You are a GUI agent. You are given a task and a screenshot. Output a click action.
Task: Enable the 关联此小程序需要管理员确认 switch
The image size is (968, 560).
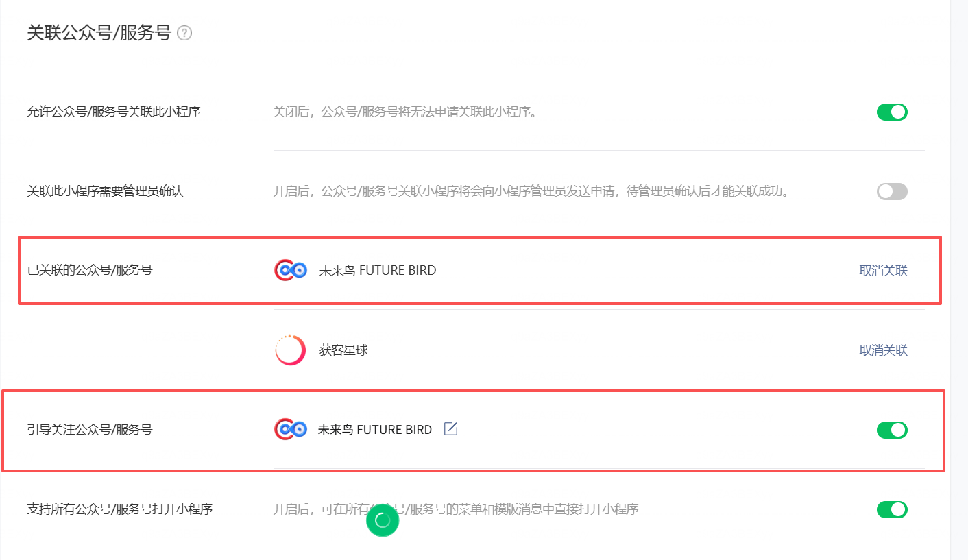[x=892, y=191]
